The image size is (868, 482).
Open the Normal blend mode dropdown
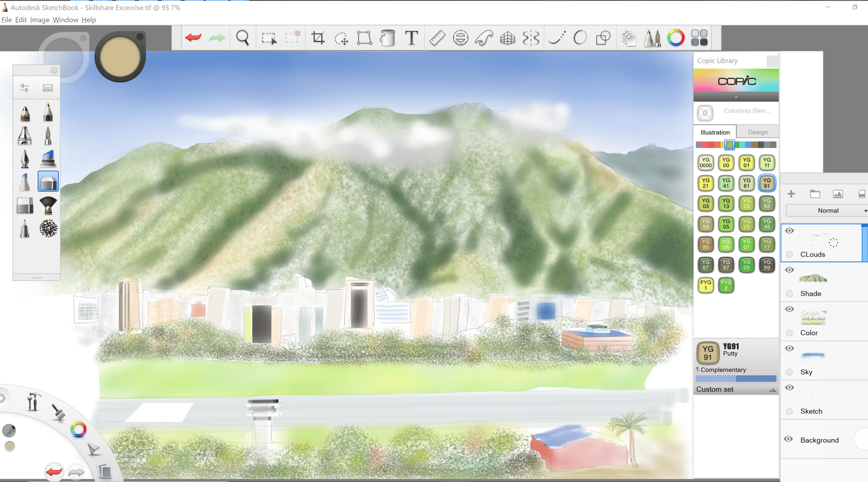pos(827,211)
